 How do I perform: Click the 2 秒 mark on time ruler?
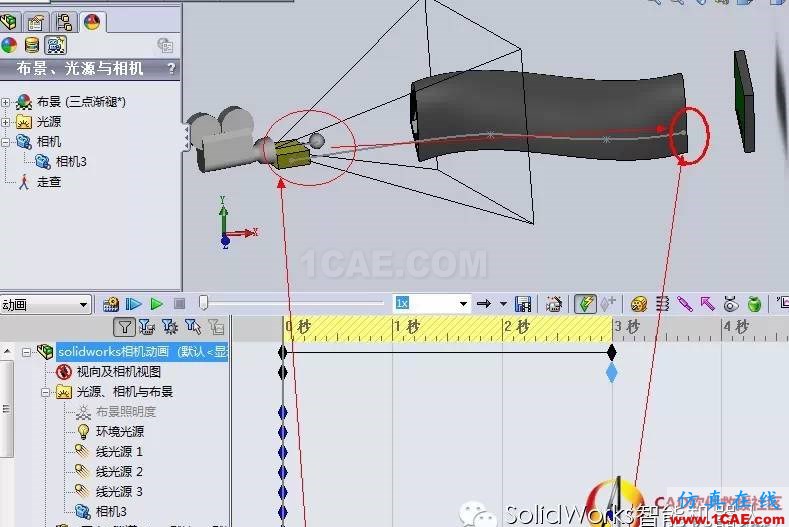coord(517,328)
